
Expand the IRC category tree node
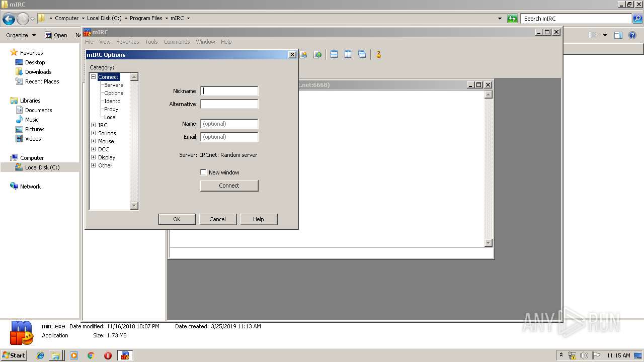coord(93,125)
